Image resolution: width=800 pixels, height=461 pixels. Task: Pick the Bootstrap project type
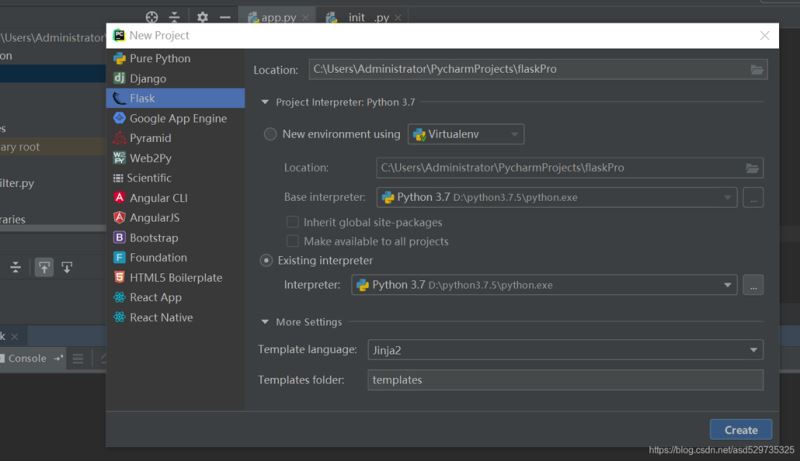click(x=175, y=238)
